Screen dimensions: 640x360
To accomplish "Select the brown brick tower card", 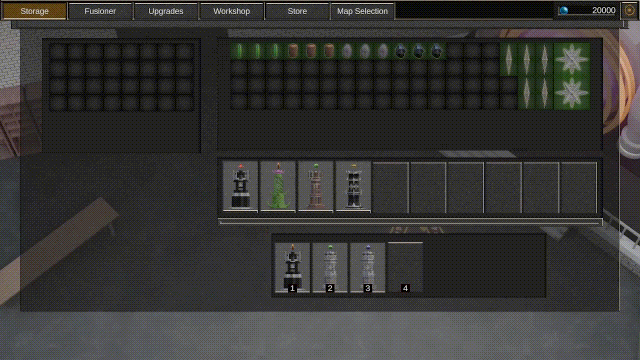I will click(316, 187).
